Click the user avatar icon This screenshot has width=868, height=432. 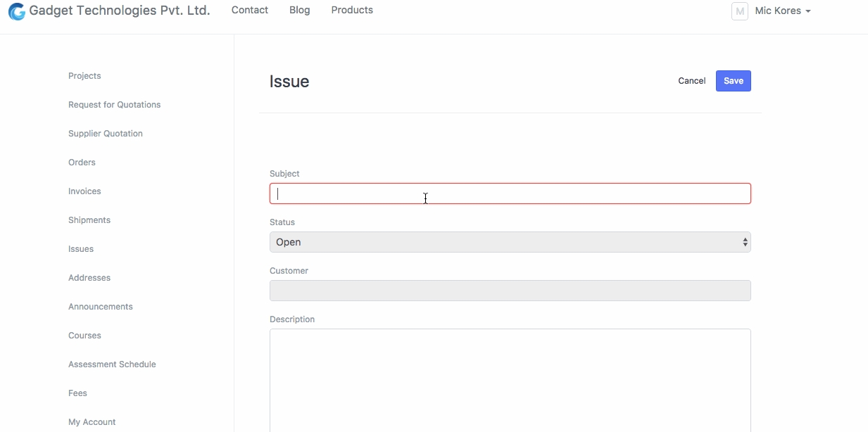739,11
